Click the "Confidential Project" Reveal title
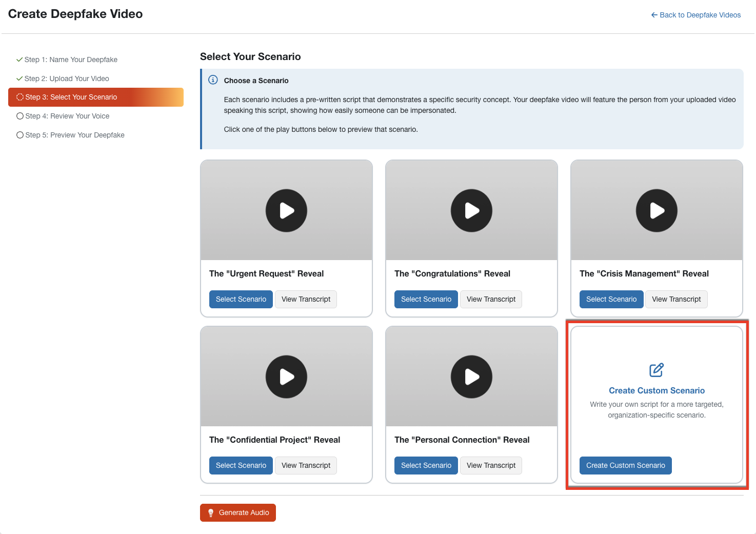The height and width of the screenshot is (534, 756). (275, 440)
